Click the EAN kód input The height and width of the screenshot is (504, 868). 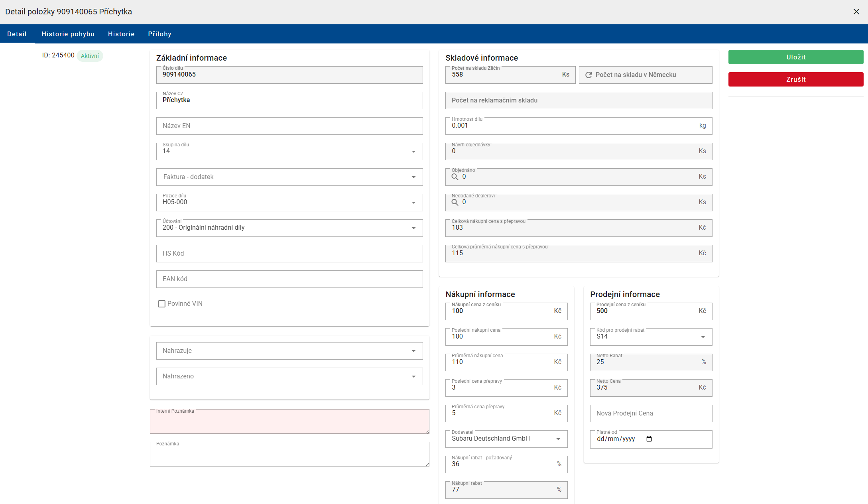pos(289,279)
